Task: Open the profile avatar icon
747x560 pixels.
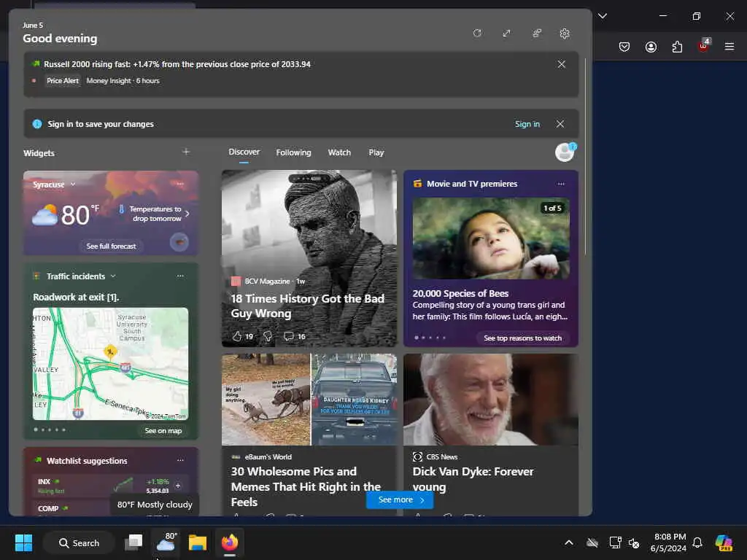Action: 565,152
